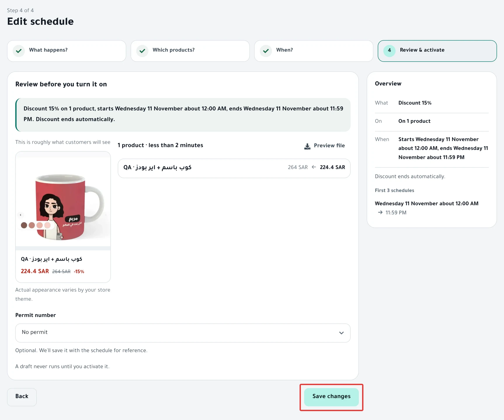This screenshot has width=504, height=420.
Task: Click First 3 schedules heading
Action: (x=394, y=190)
